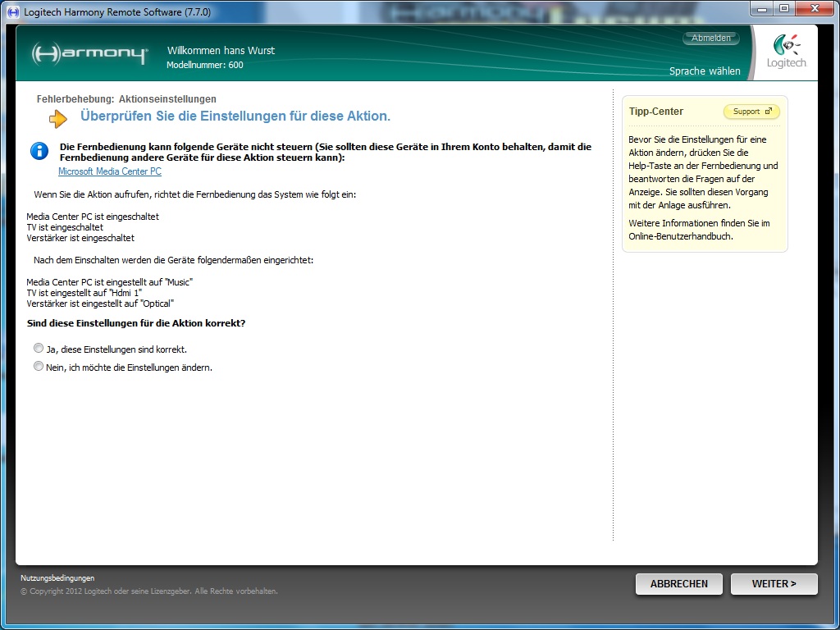Screen dimensions: 840x630
Task: Click the Harmony logo in the header
Action: 89,54
